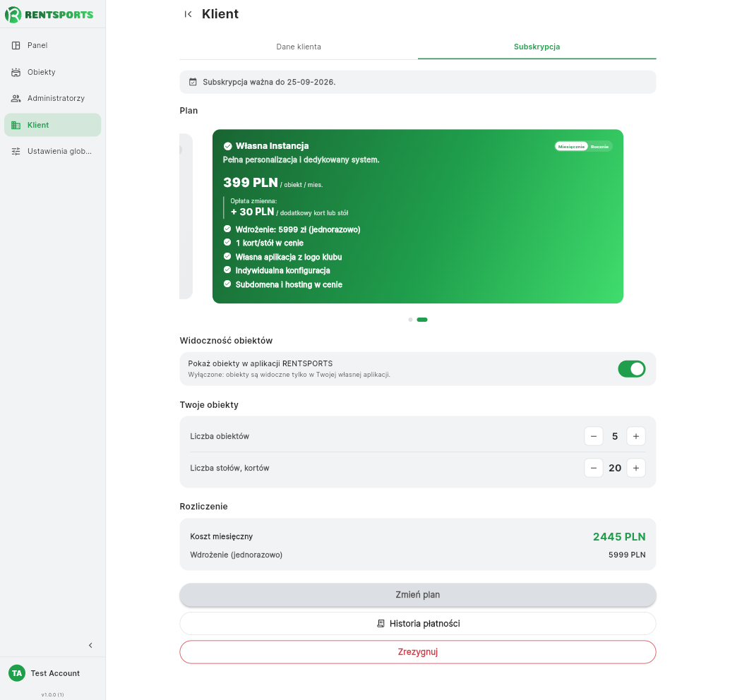
Task: Click the '+ 30 PLN' variable fee text
Action: pyautogui.click(x=252, y=212)
